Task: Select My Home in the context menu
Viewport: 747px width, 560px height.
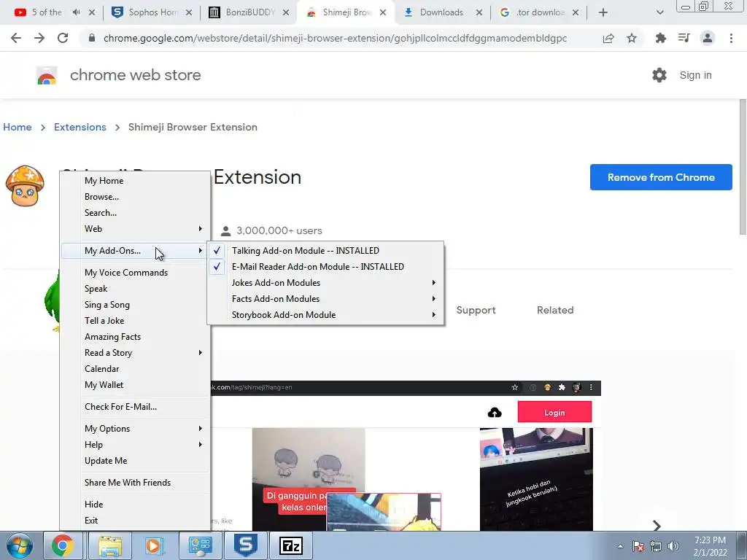Action: [x=135, y=181]
